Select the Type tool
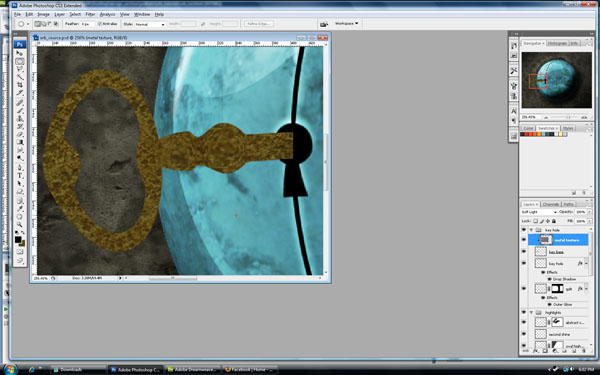600x375 pixels. (20, 176)
